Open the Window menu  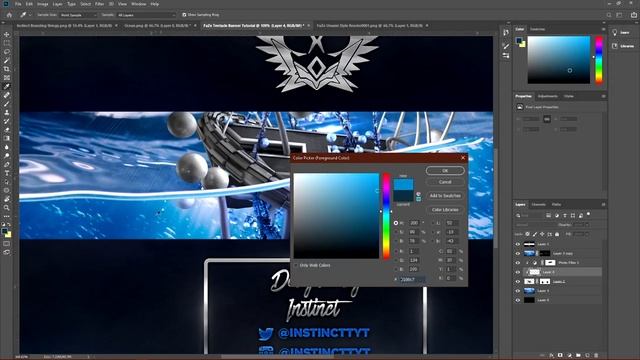[138, 4]
